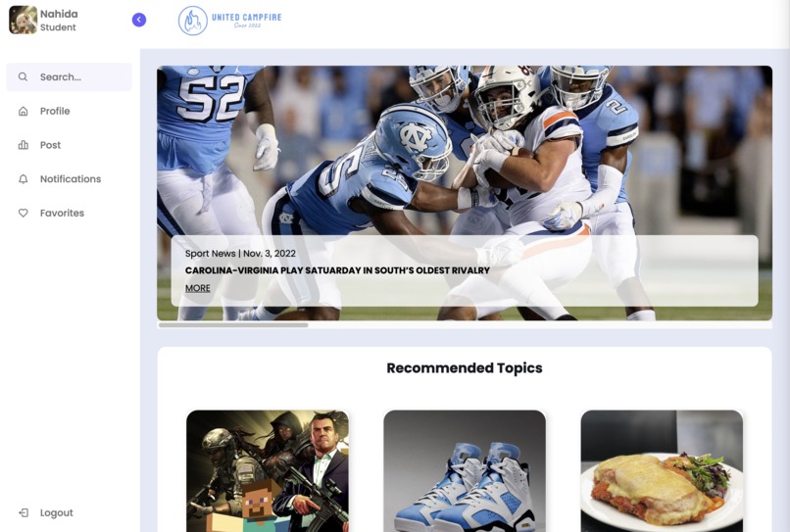
Task: Click the bar chart icon beside Post
Action: [x=24, y=145]
